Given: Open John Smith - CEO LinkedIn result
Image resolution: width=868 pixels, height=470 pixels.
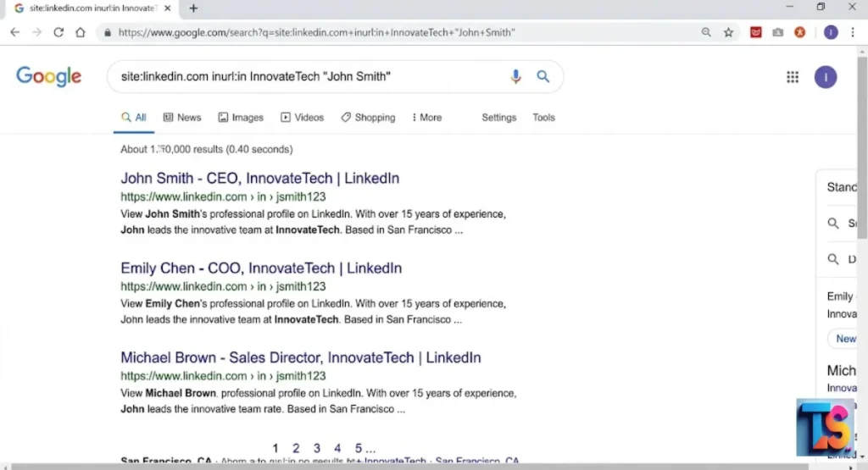Looking at the screenshot, I should tap(259, 178).
